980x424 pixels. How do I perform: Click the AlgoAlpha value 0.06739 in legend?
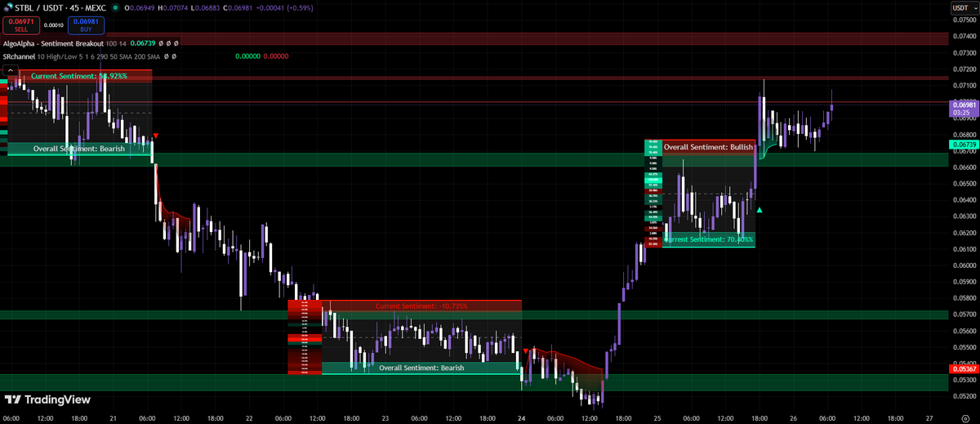point(141,42)
